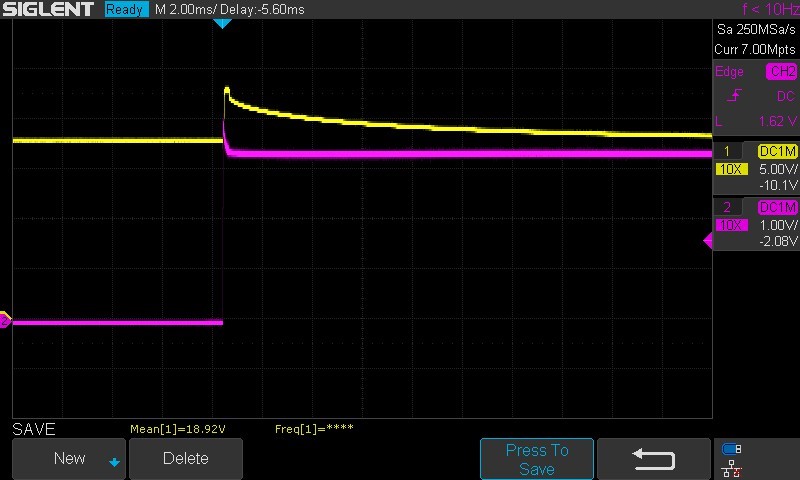This screenshot has height=480, width=800.
Task: Click the f < 10Hz frequency counter
Action: [x=770, y=9]
